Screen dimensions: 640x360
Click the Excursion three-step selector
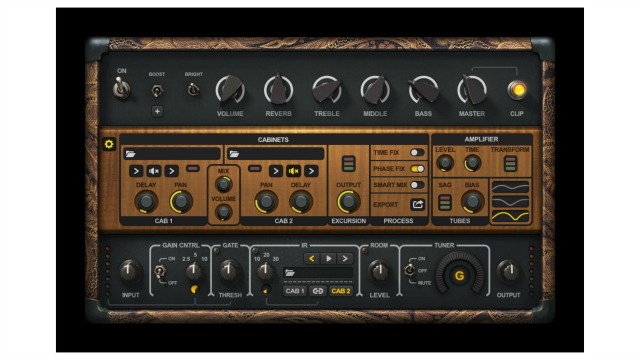(348, 164)
